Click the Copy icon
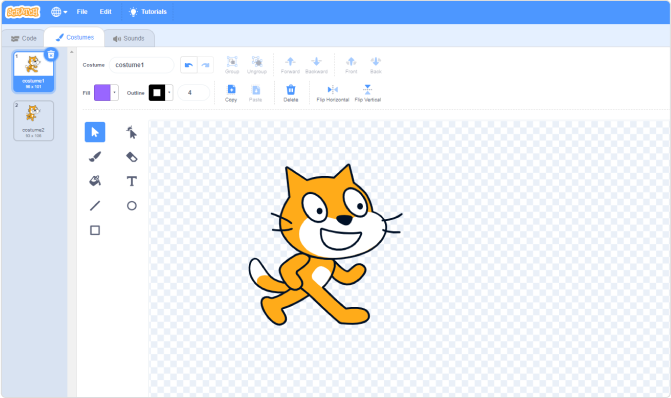The width and height of the screenshot is (671, 398). (231, 93)
